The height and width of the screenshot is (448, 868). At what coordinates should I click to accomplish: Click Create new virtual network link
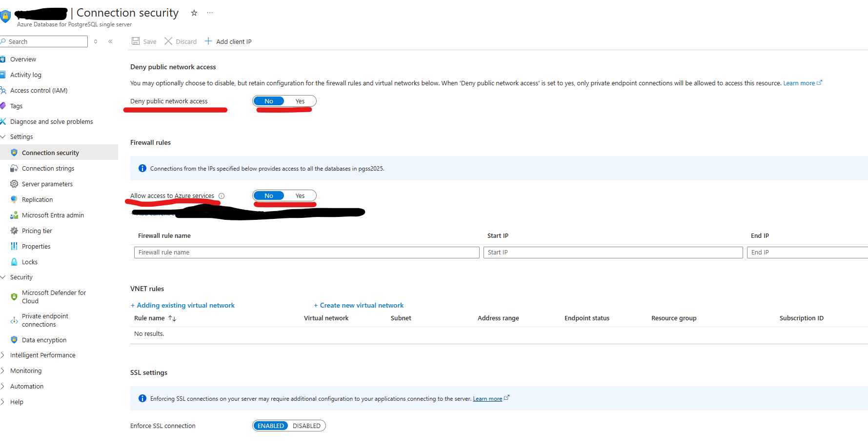[359, 305]
